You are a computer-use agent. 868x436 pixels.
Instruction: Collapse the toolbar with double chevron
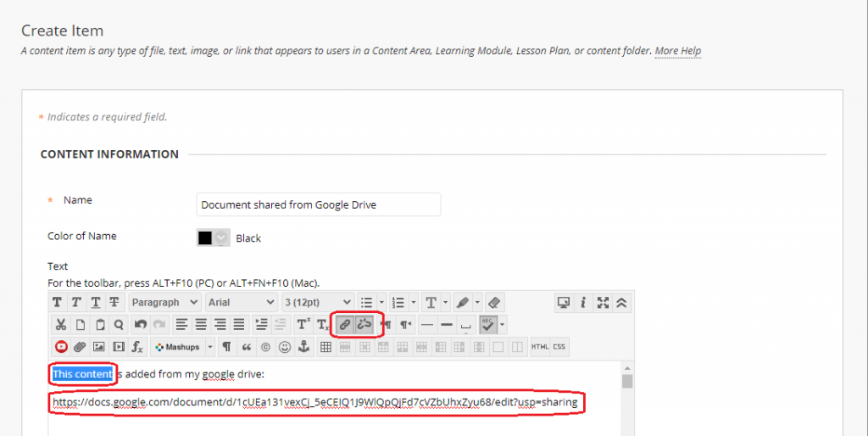click(621, 303)
